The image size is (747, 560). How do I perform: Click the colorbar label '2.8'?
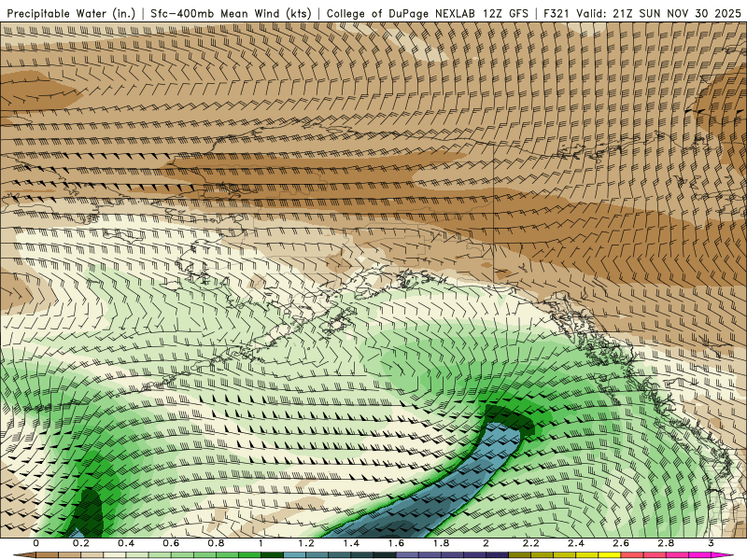pos(666,543)
